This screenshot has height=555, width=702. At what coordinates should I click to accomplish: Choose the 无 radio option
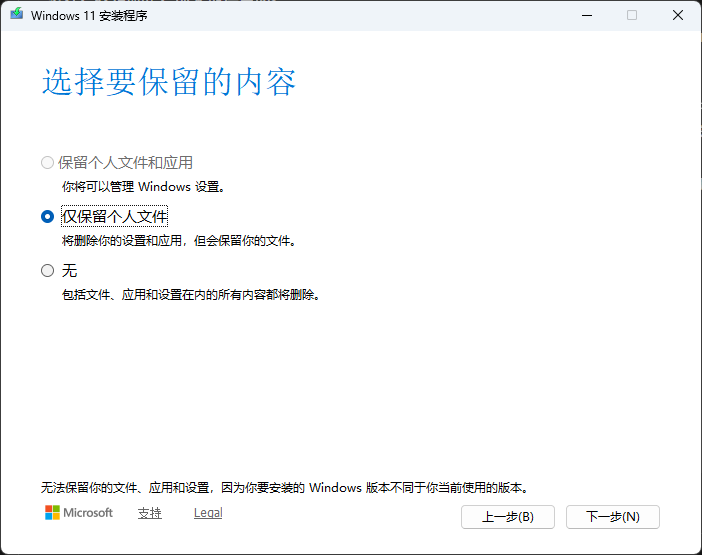[47, 270]
